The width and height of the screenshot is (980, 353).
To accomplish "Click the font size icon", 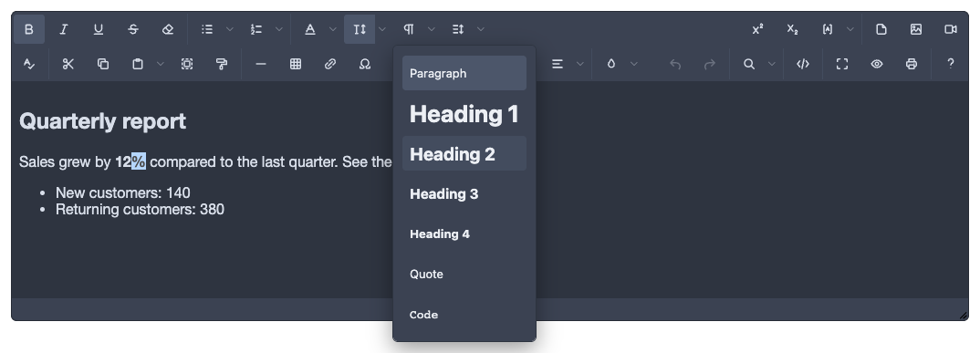I will (x=360, y=29).
